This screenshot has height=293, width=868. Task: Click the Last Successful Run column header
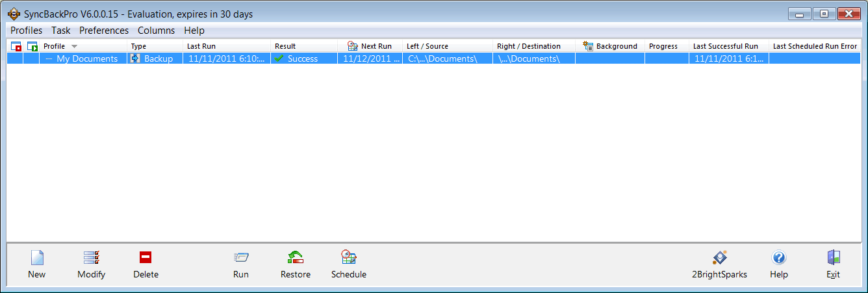pos(729,46)
